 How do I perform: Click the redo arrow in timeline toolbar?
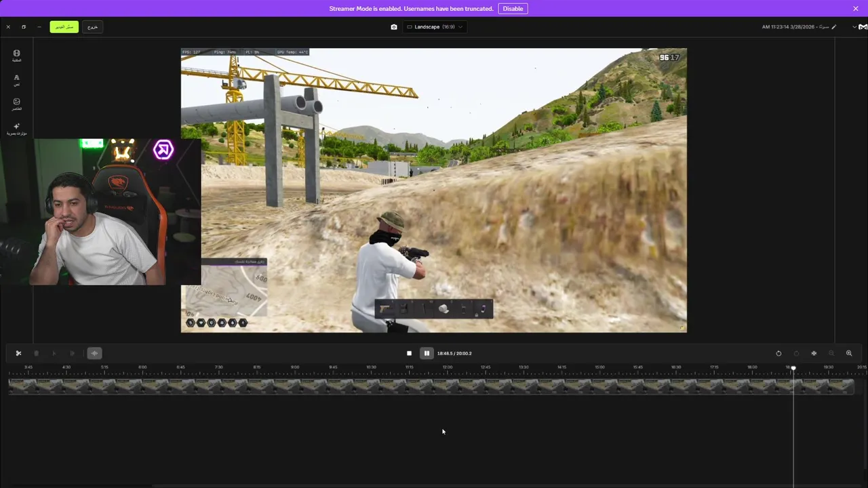796,353
